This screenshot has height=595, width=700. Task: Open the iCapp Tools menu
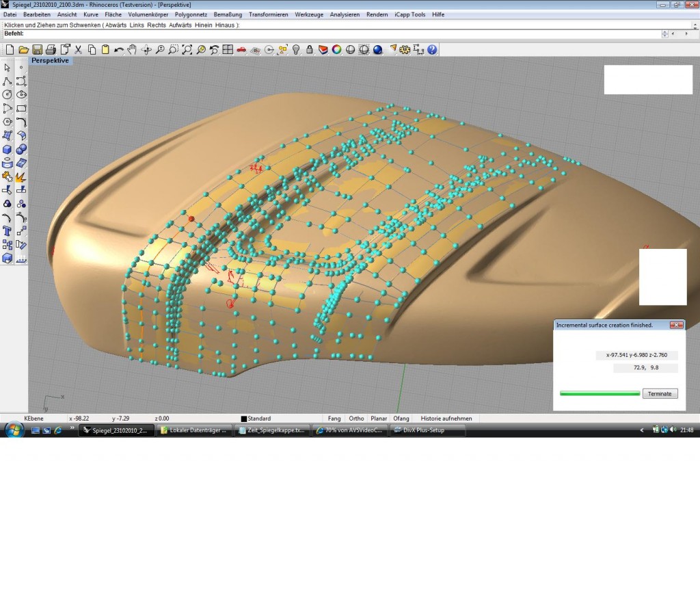click(410, 14)
